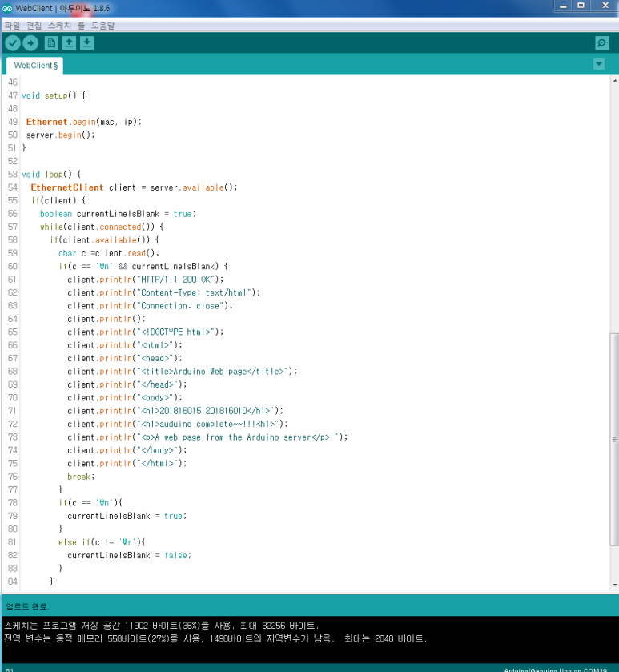Click the Arduino Web page title line
Viewport: 619px width, 672px height.
pyautogui.click(x=182, y=372)
